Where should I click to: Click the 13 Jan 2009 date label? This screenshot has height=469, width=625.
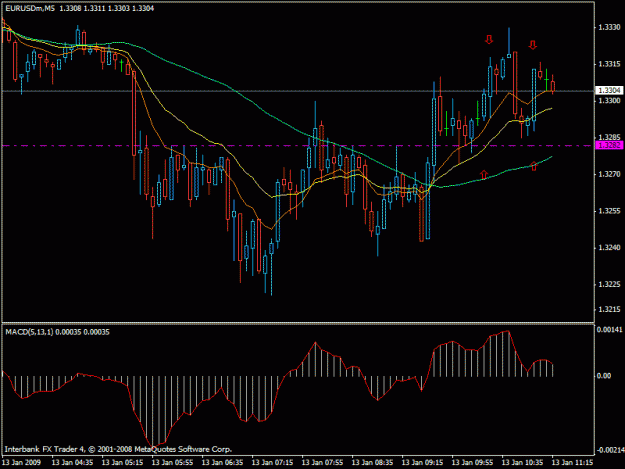(21, 463)
